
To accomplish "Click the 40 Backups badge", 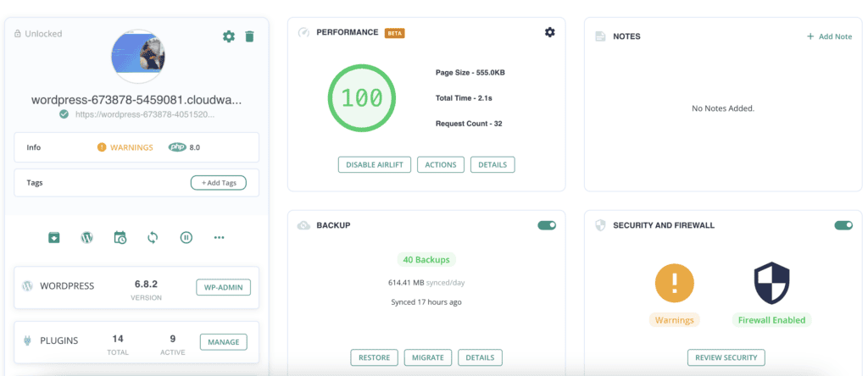I will 427,259.
